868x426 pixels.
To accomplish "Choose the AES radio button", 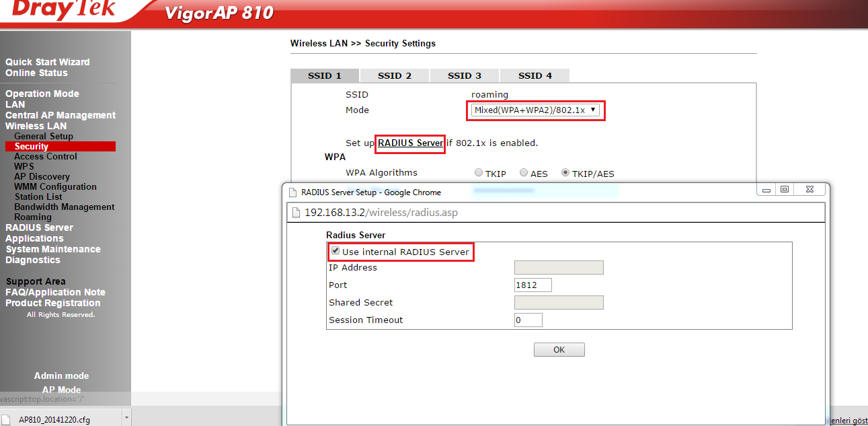I will 524,173.
